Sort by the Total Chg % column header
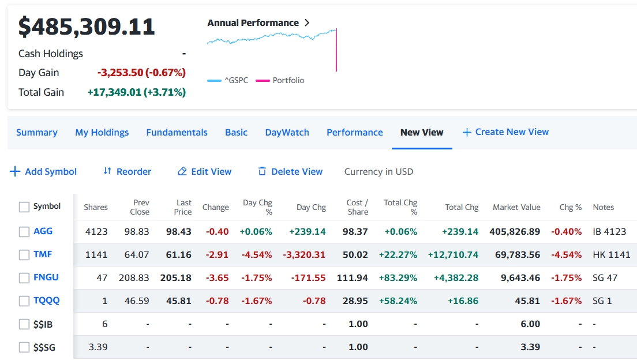This screenshot has width=637, height=364. (400, 207)
